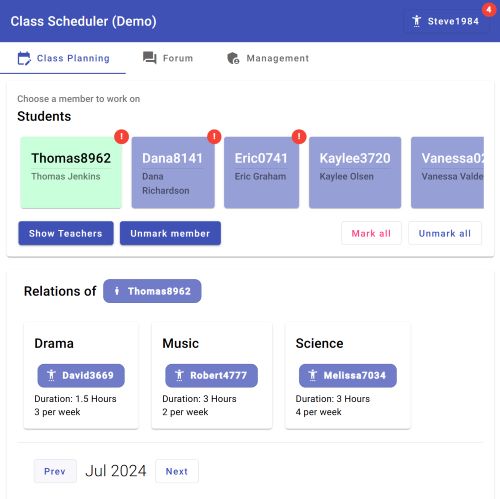500x499 pixels.
Task: Open the Management tab
Action: 268,58
